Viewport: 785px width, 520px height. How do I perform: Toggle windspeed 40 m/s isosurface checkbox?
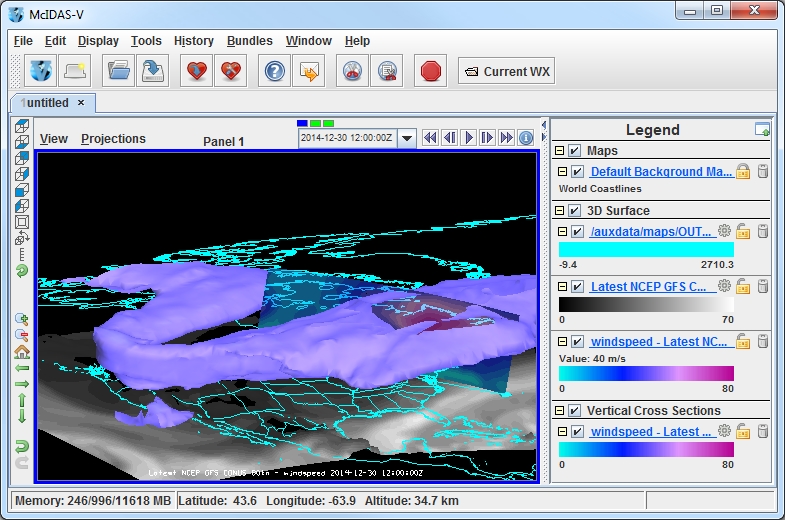coord(577,342)
